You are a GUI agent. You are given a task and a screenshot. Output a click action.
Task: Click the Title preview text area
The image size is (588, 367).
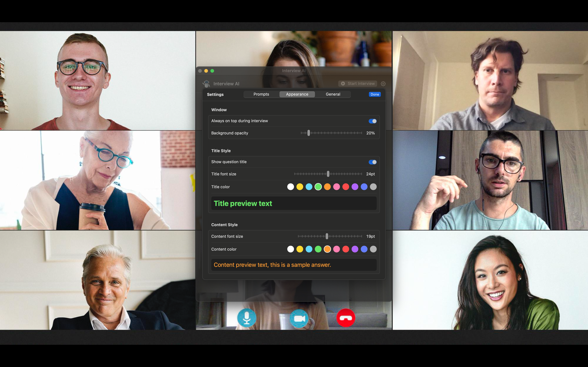coord(294,203)
